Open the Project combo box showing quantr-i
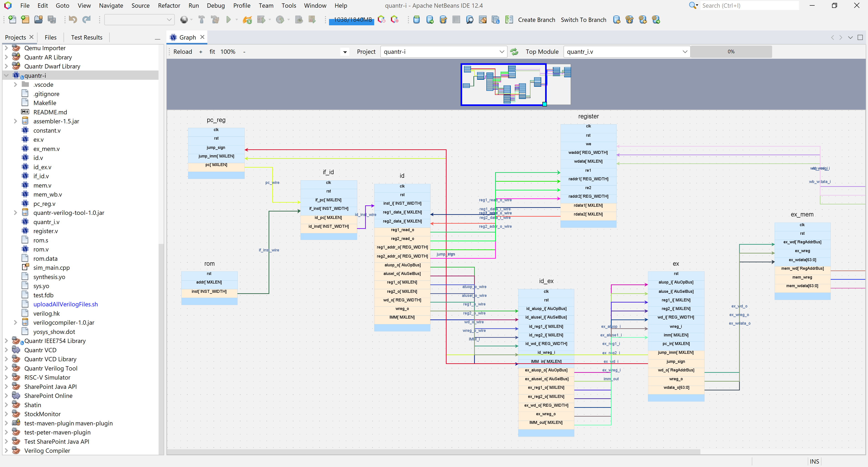Screen dimensions: 868x467 tap(443, 52)
